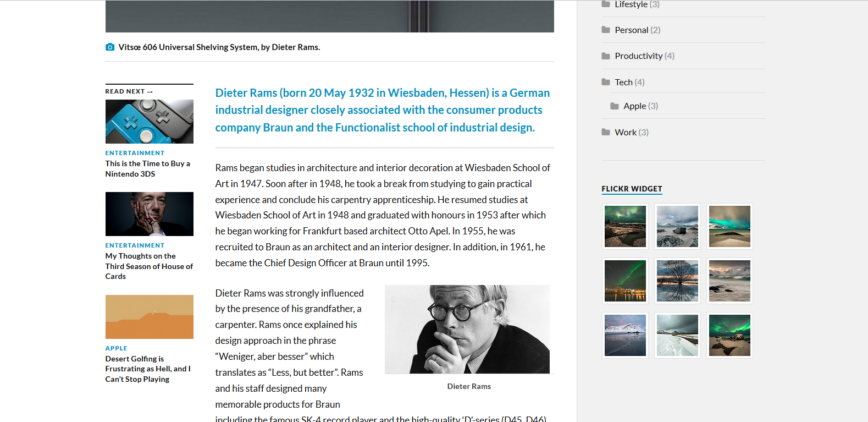Click the camera icon beside the Vitsœ caption
The height and width of the screenshot is (422, 868).
coord(110,47)
